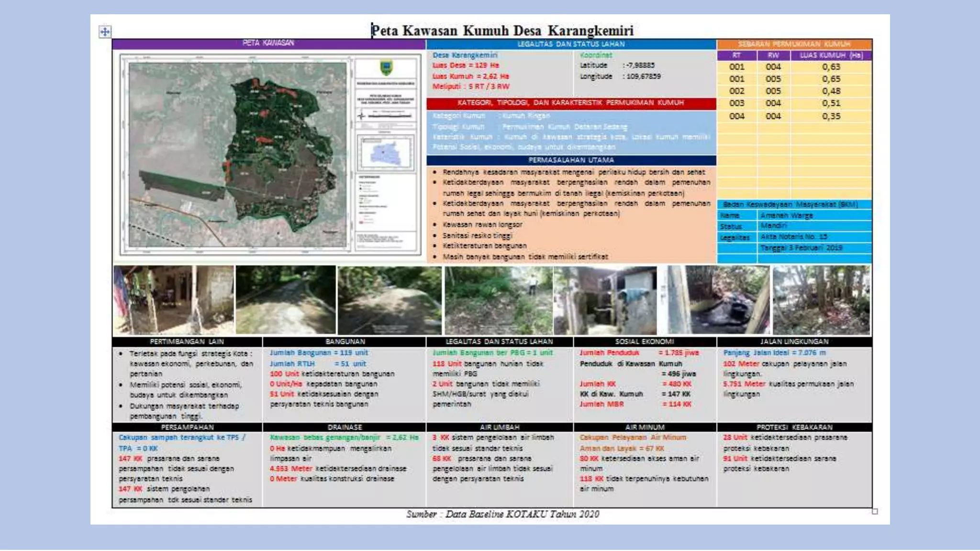Click the first photo showing a house interior
Image resolution: width=980 pixels, height=551 pixels.
(173, 300)
